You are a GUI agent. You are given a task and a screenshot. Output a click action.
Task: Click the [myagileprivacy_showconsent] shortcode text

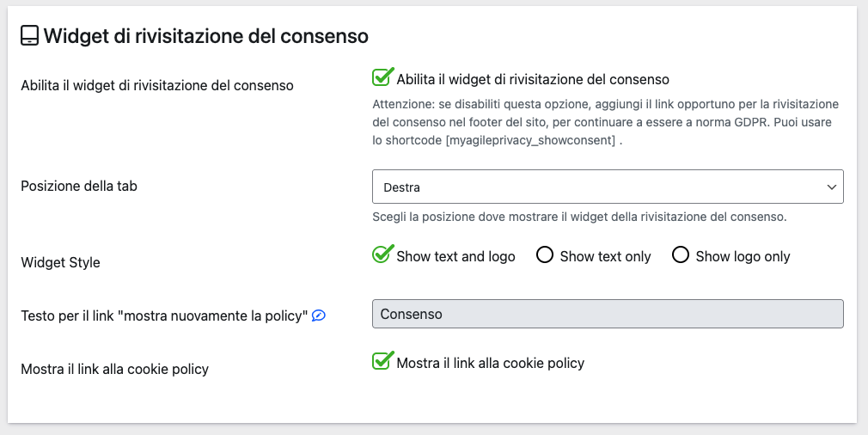[x=530, y=141]
